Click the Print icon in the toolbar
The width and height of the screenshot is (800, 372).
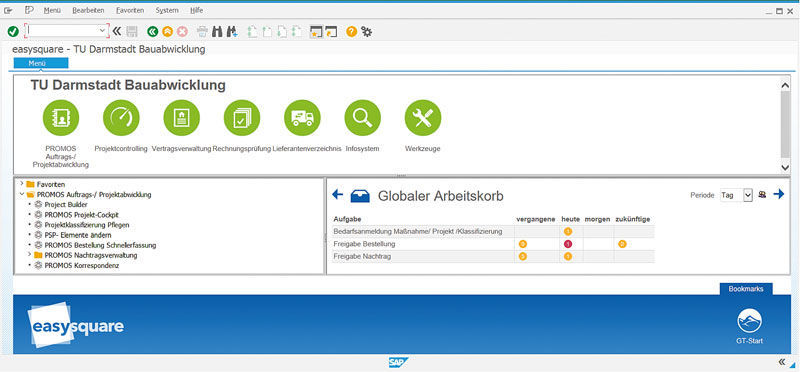(202, 32)
